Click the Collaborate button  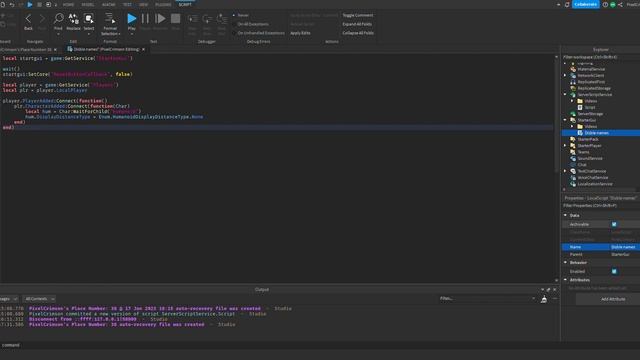pos(585,4)
